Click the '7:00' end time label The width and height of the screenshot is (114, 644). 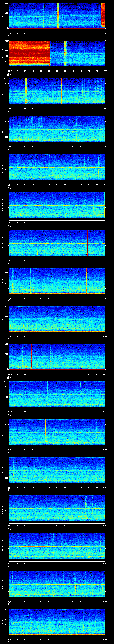coord(105,223)
